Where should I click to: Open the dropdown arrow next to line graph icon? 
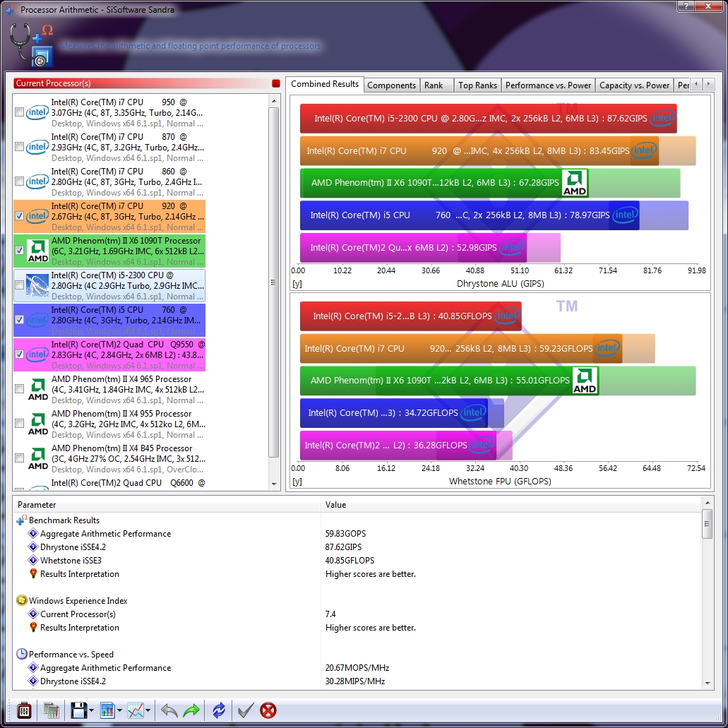coord(148,710)
